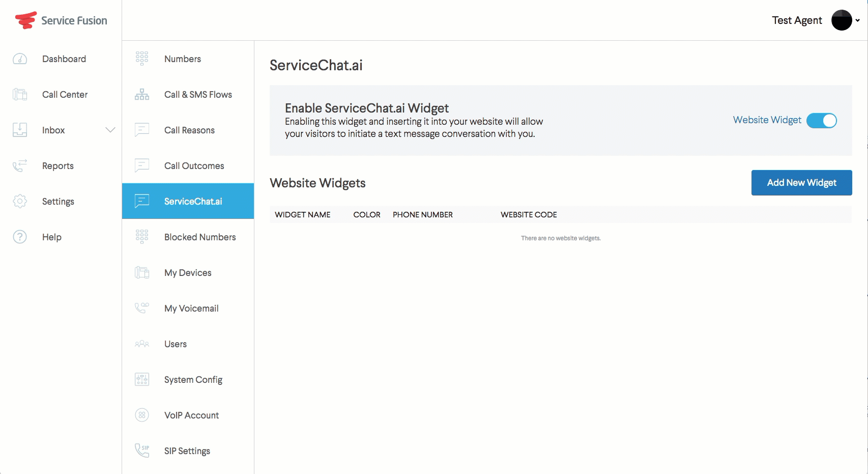Image resolution: width=868 pixels, height=474 pixels.
Task: Click the Users people icon
Action: point(142,344)
